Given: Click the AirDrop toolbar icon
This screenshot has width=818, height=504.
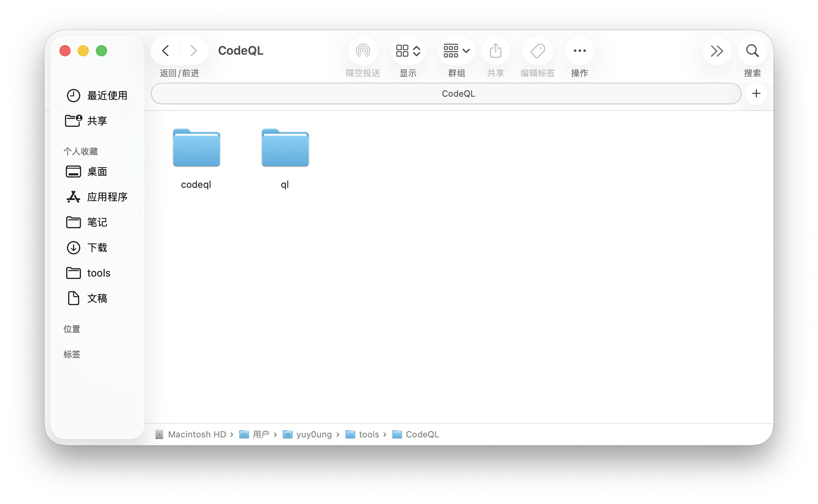Looking at the screenshot, I should 363,51.
